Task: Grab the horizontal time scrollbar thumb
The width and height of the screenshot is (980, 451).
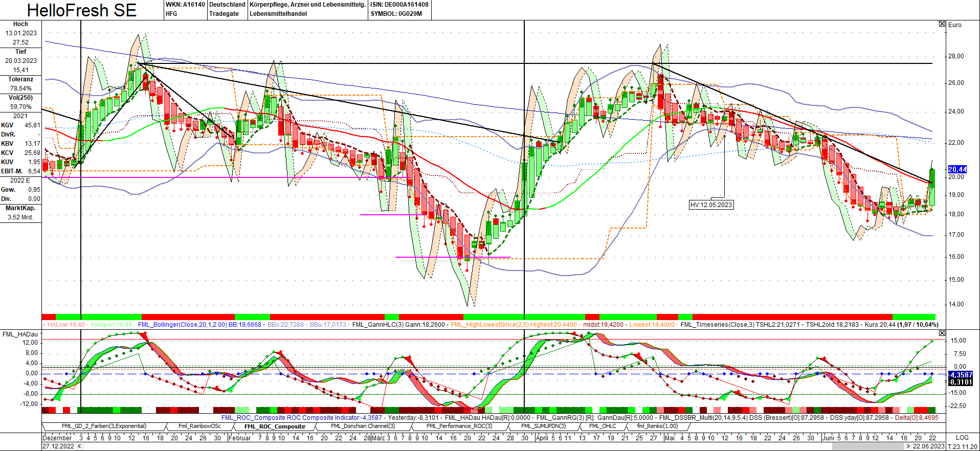Action: coord(867,446)
